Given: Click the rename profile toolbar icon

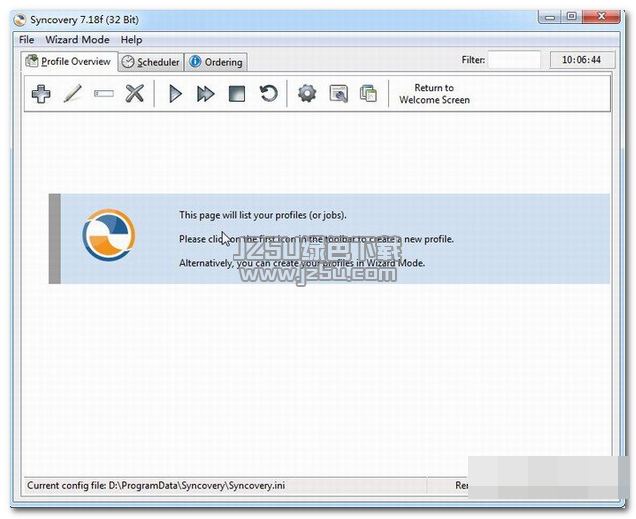Looking at the screenshot, I should pos(103,94).
